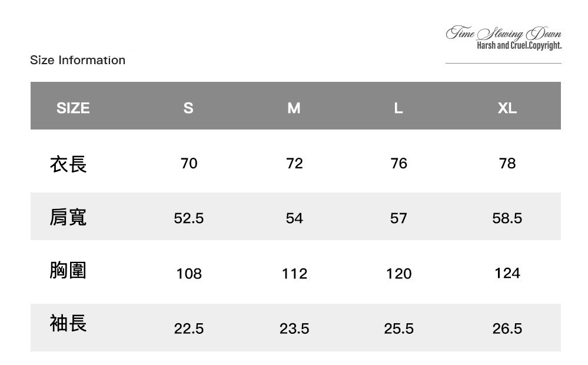Viewport: 588px width, 365px height.
Task: Select the chest value 112
Action: [294, 274]
